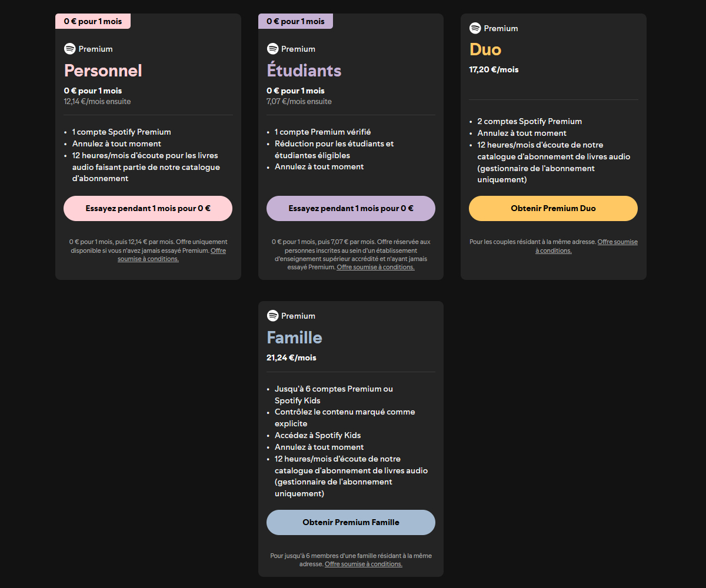
Task: Click the Spotify logo on the Personnel card
Action: point(70,49)
